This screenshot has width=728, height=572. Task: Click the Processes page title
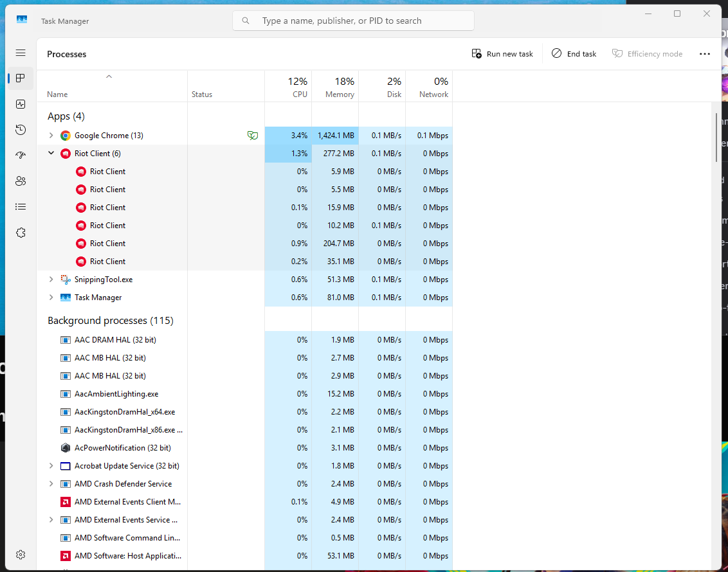[x=66, y=54]
